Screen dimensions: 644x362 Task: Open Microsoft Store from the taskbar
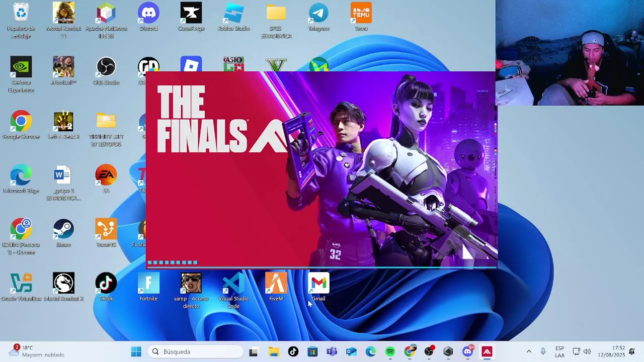(x=312, y=352)
